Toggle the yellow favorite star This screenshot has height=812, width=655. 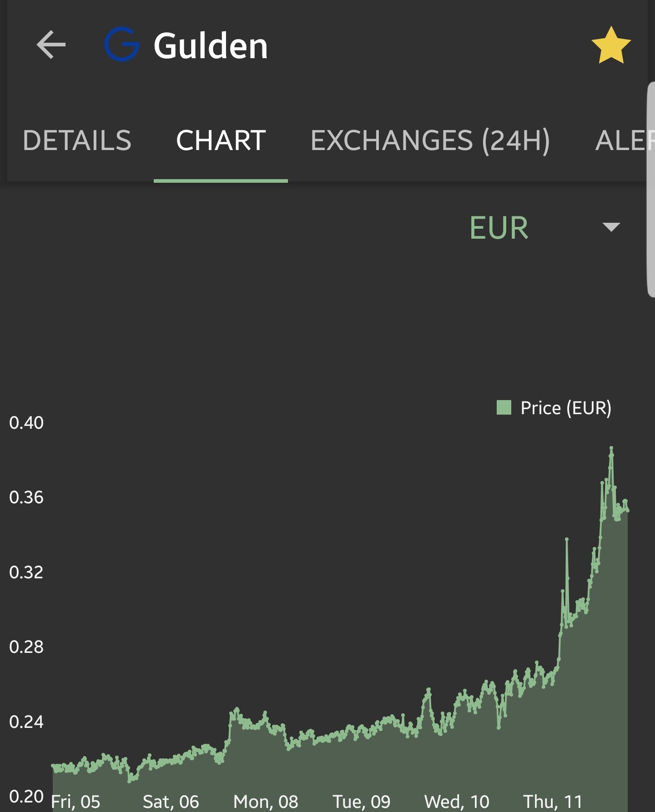[611, 45]
